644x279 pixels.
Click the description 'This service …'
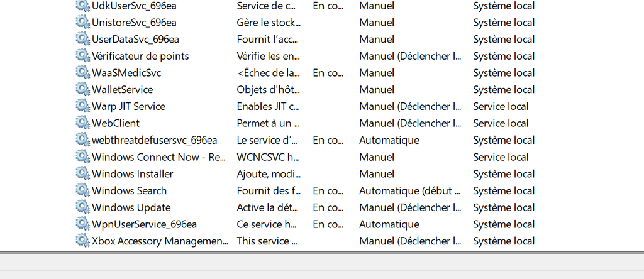coord(267,241)
